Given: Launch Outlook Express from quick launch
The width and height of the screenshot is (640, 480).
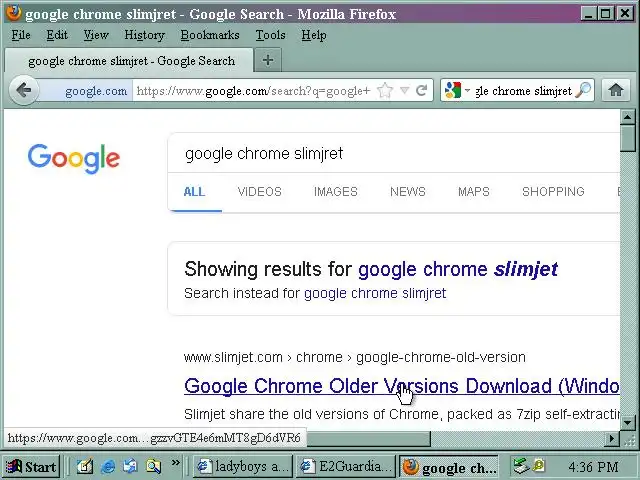Looking at the screenshot, I should (131, 466).
